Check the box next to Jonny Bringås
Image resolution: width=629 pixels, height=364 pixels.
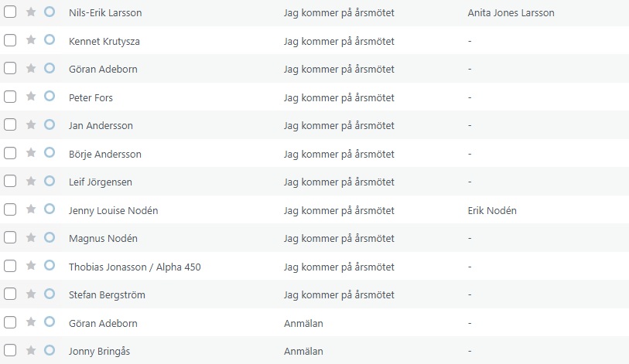click(x=10, y=351)
